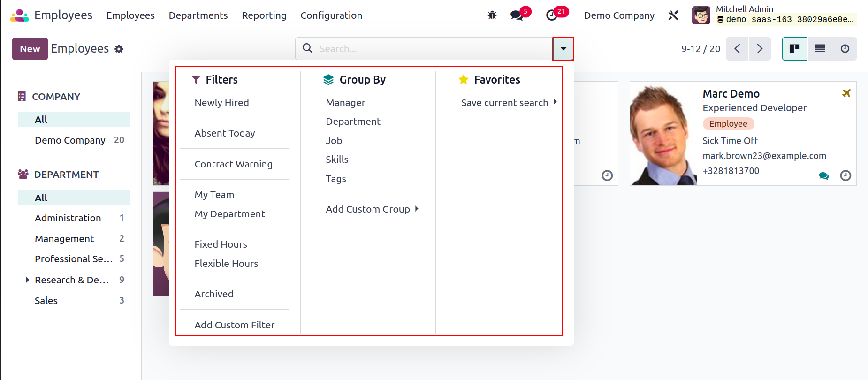Open the conversations chat icon
The height and width of the screenshot is (380, 868).
click(517, 15)
